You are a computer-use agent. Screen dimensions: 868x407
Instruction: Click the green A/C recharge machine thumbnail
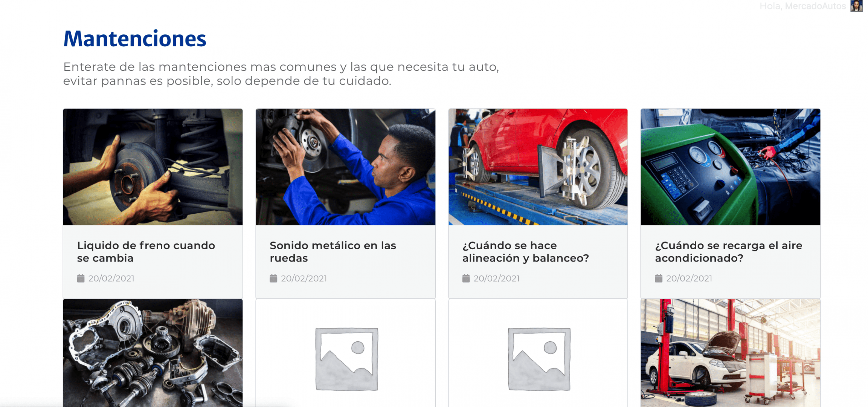pyautogui.click(x=730, y=167)
